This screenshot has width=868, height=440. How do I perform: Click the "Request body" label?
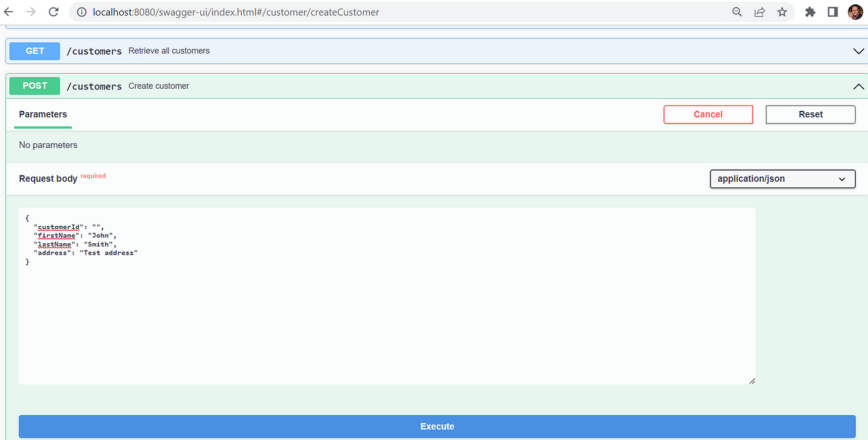(x=48, y=178)
